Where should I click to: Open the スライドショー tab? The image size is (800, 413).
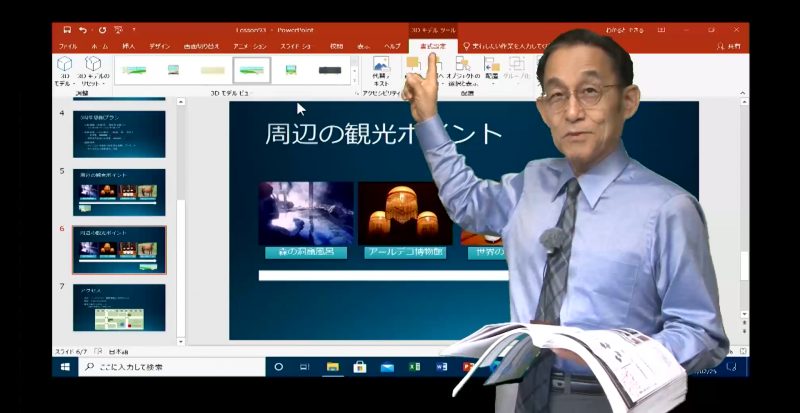click(295, 46)
